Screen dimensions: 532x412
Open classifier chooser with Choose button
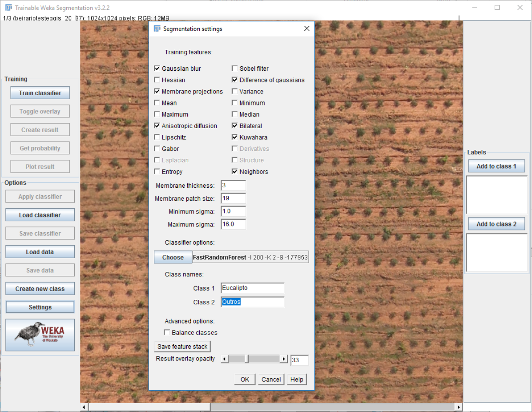[x=173, y=257]
